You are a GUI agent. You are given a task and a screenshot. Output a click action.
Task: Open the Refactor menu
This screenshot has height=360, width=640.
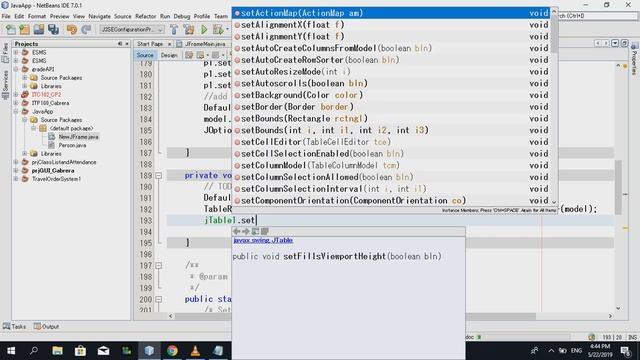(x=146, y=16)
